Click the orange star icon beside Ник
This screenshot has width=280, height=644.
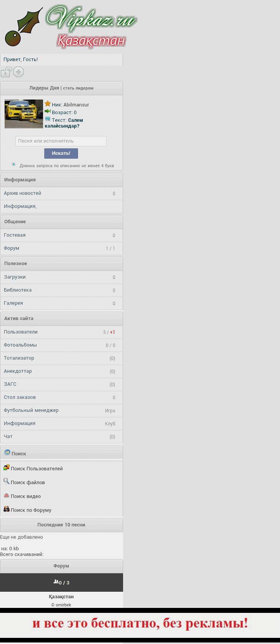pos(48,104)
